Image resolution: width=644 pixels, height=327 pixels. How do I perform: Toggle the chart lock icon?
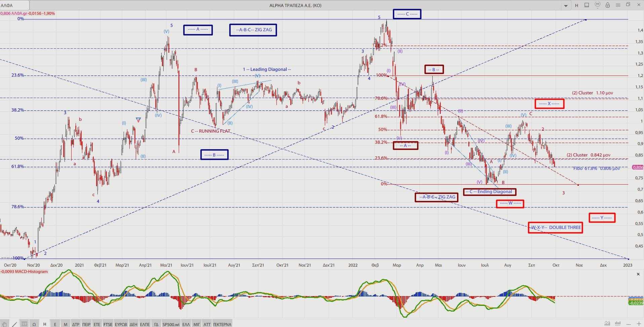point(607,5)
